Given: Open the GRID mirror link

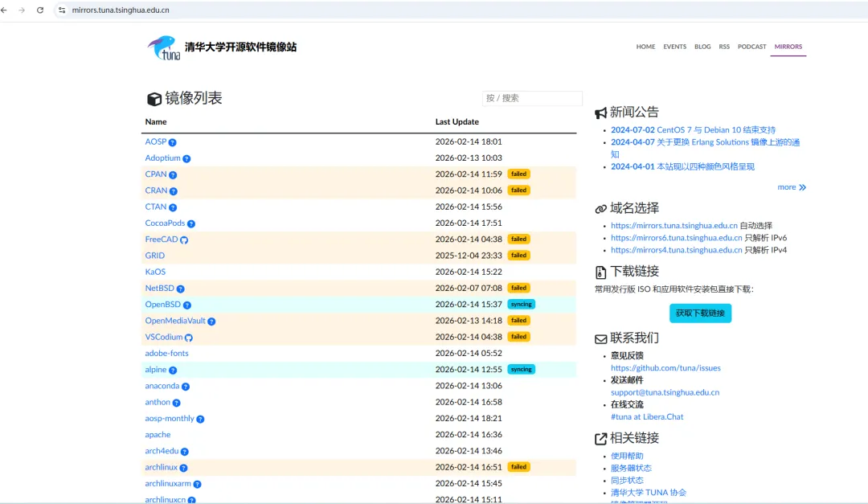Looking at the screenshot, I should tap(155, 256).
